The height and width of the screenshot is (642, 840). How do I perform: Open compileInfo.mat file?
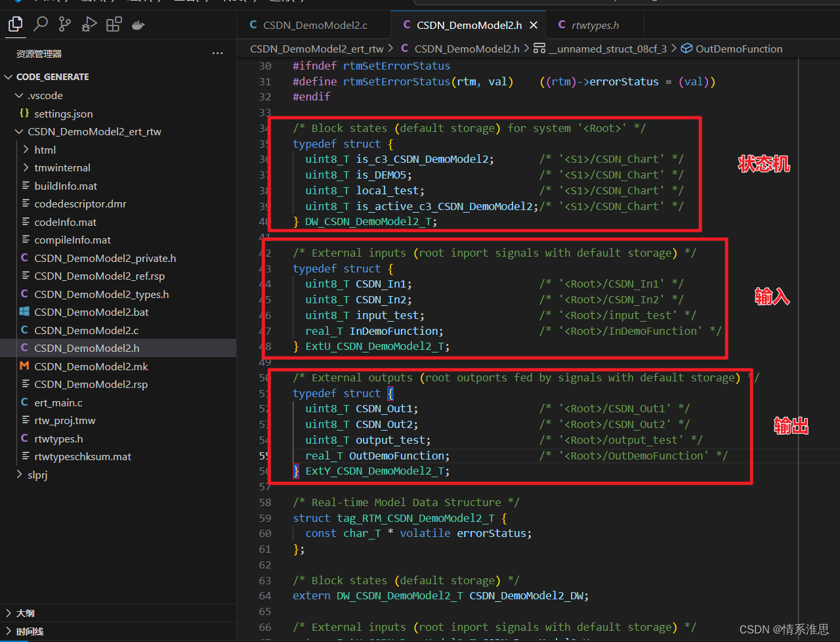(x=118, y=240)
